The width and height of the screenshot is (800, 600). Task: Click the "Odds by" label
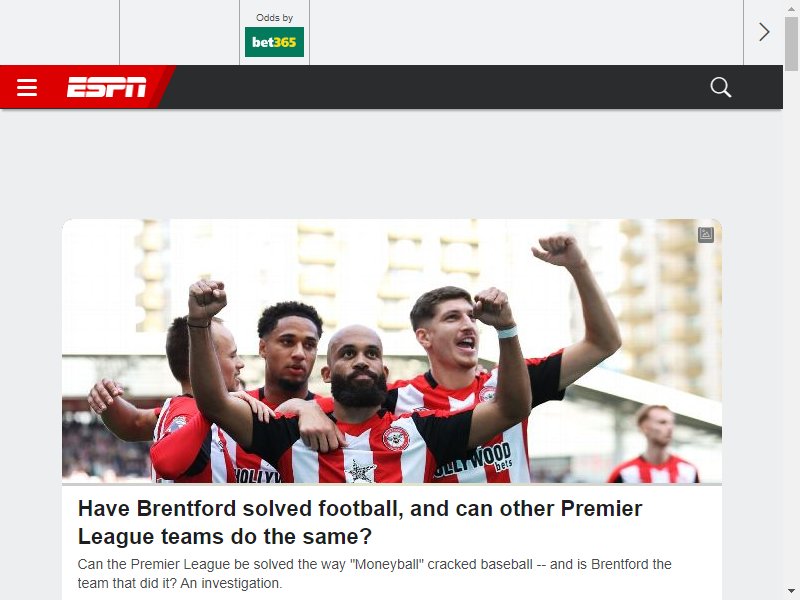coord(274,18)
